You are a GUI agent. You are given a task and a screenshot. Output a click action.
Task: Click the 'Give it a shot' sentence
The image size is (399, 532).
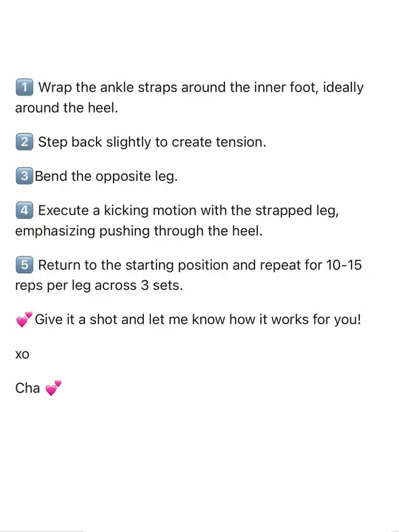click(x=198, y=320)
